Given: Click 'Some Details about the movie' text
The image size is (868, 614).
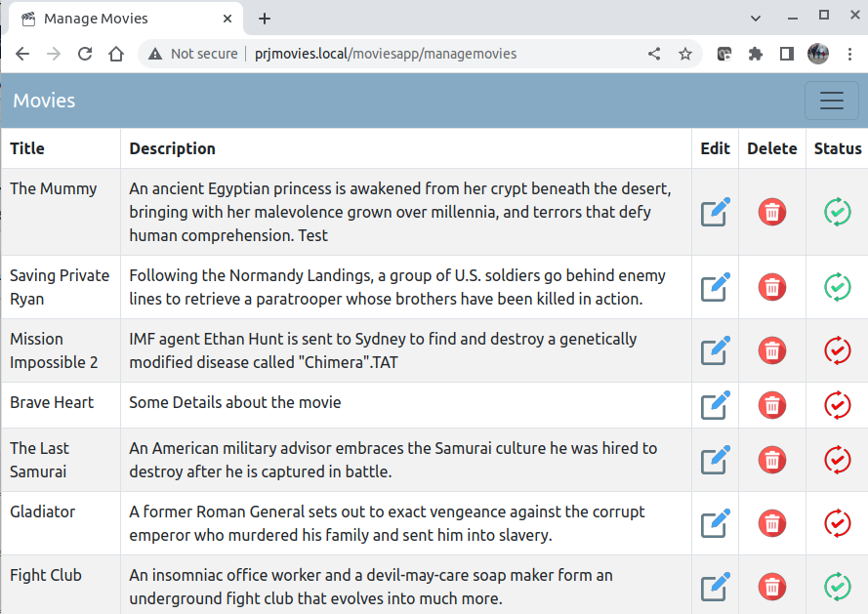Looking at the screenshot, I should [x=235, y=402].
